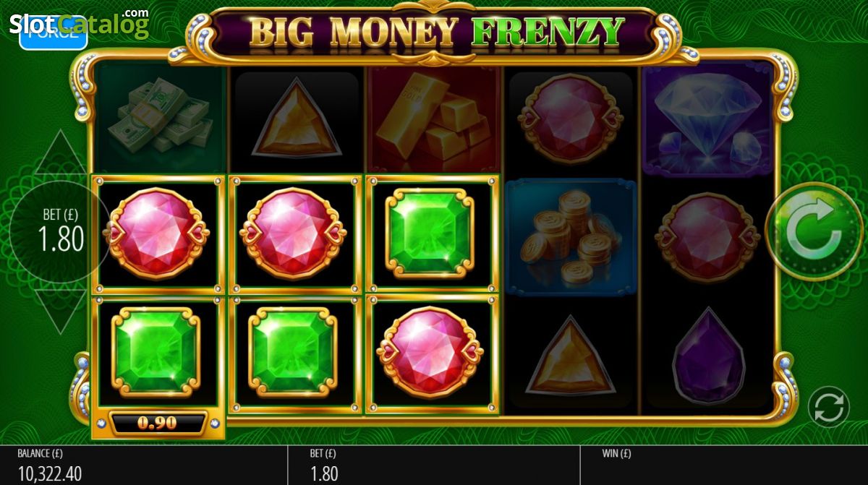Click the 0.90 win amount label
Image resolution: width=868 pixels, height=485 pixels.
pos(158,423)
